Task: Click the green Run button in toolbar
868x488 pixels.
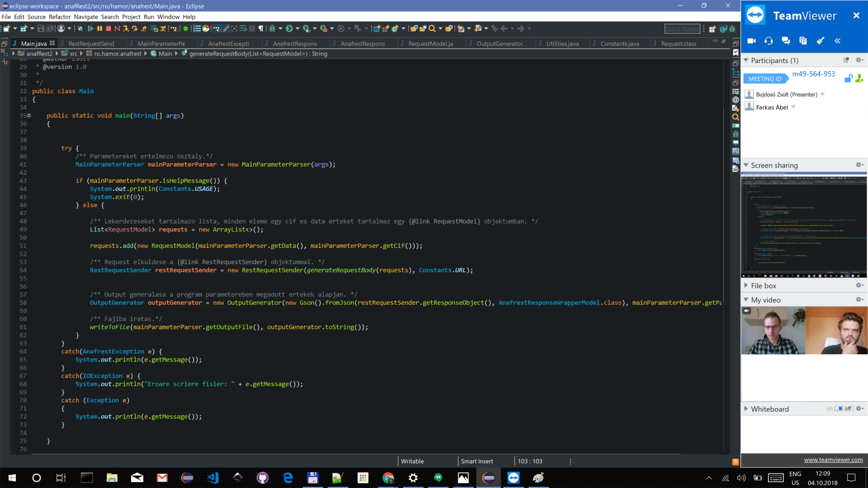Action: [289, 29]
